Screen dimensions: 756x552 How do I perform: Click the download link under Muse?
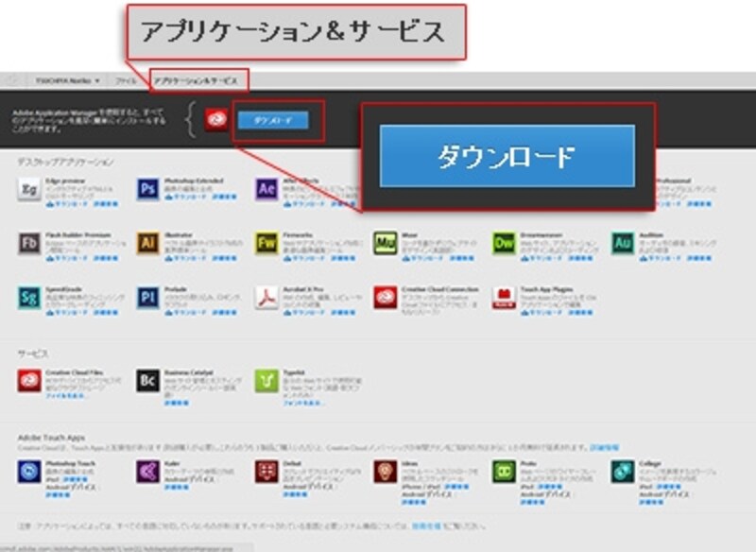click(422, 258)
